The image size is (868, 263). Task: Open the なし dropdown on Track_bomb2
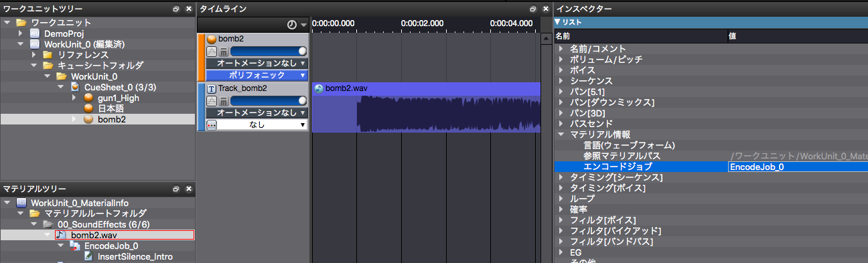point(263,124)
